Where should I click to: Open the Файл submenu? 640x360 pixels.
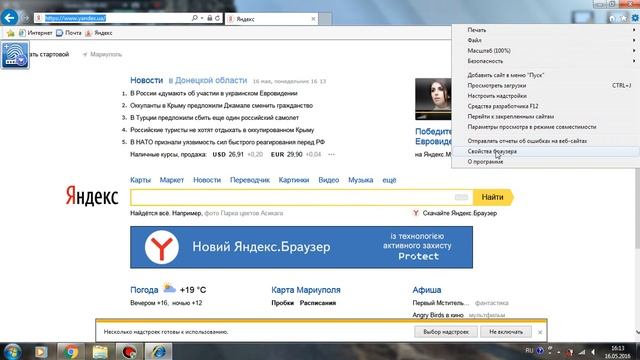(546, 40)
